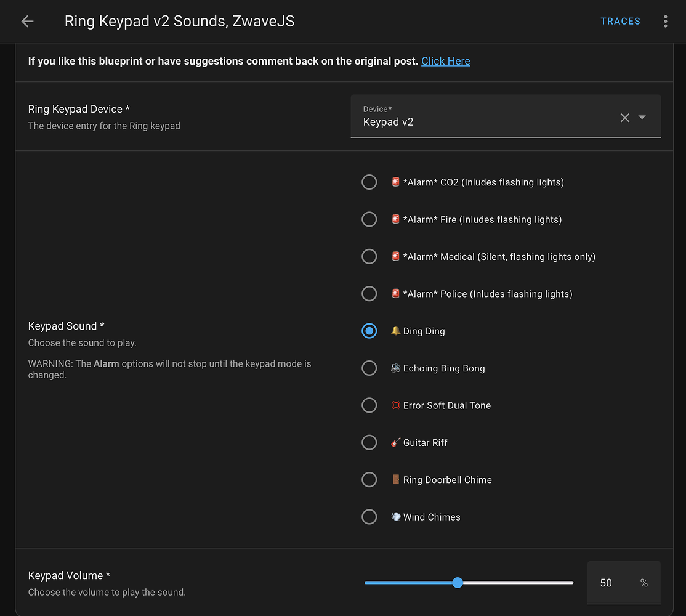Click the back arrow in the header
Viewport: 686px width, 616px height.
[x=27, y=21]
